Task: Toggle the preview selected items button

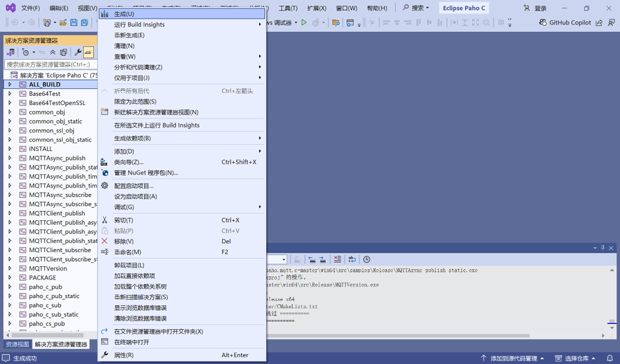Action: tap(88, 52)
